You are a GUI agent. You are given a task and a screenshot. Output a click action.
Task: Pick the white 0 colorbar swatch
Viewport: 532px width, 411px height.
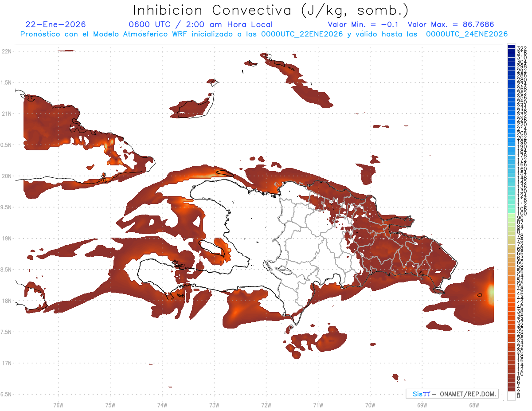click(511, 396)
